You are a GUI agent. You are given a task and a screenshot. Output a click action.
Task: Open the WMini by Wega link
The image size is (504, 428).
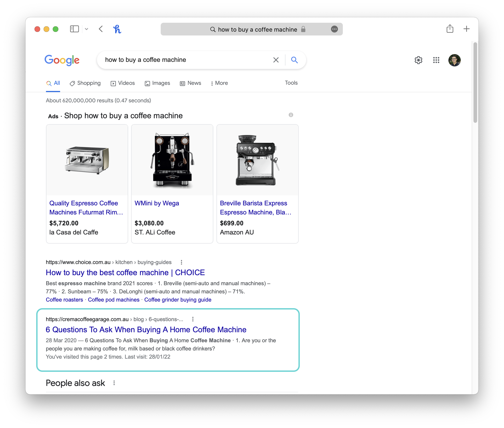tap(157, 203)
